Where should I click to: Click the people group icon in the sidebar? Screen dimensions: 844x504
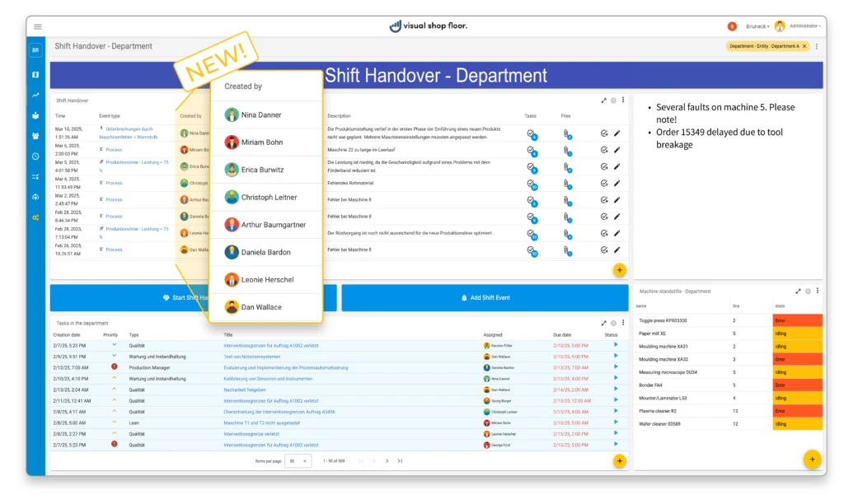(x=35, y=136)
